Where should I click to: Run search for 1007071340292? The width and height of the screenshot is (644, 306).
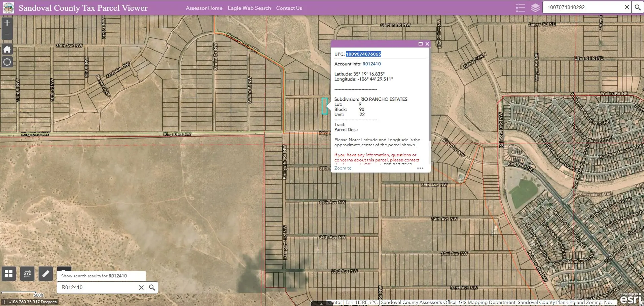point(638,7)
